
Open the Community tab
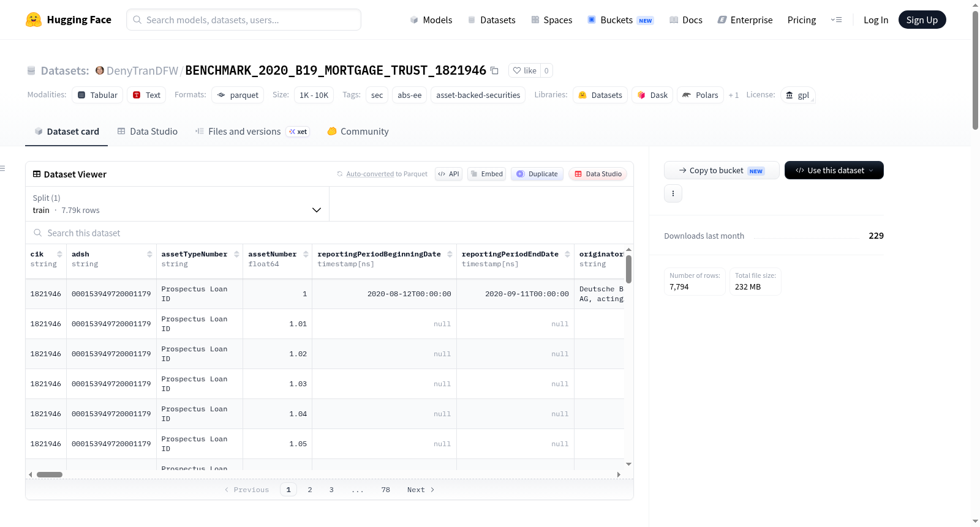pos(358,131)
